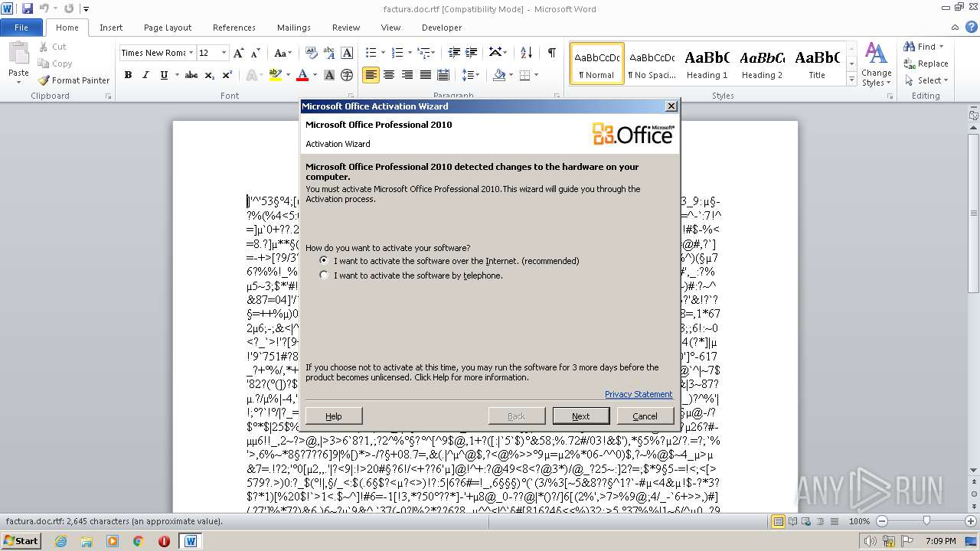Select activate over the Internet option
The width and height of the screenshot is (980, 551).
324,261
